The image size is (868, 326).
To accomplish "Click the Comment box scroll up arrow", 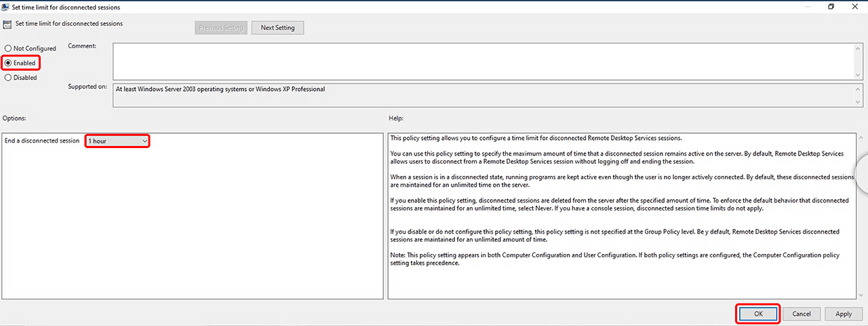I will point(859,48).
